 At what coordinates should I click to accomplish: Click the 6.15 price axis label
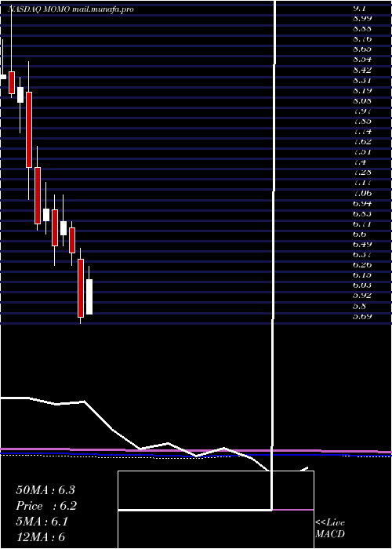pyautogui.click(x=362, y=274)
